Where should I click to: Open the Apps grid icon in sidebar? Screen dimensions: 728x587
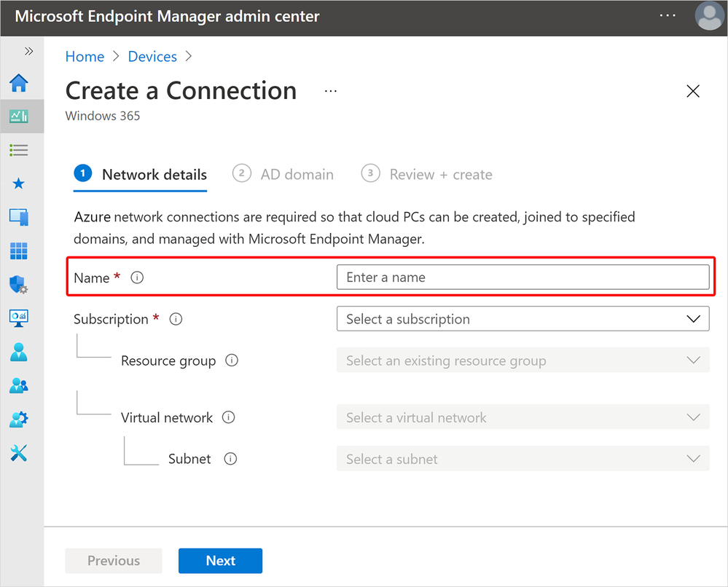pyautogui.click(x=18, y=251)
